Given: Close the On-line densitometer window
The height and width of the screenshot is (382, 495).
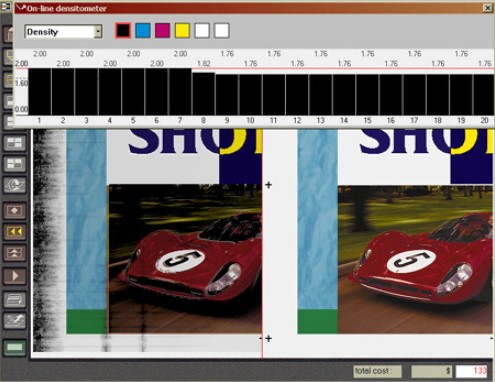Looking at the screenshot, I should coord(488,8).
